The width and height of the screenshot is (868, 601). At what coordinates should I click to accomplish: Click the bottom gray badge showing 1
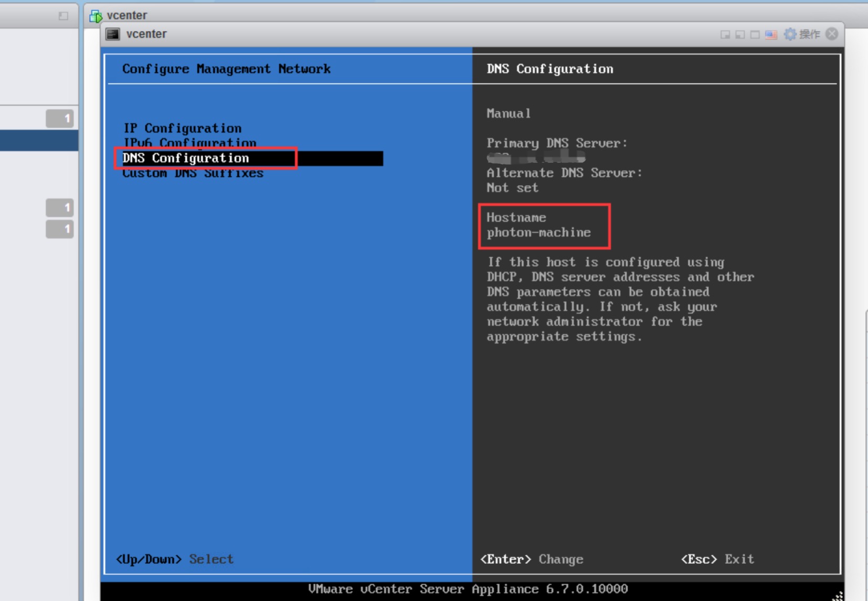click(59, 229)
